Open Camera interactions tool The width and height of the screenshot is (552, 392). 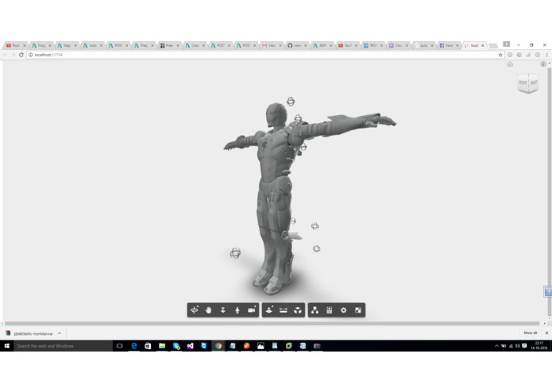[x=251, y=310]
